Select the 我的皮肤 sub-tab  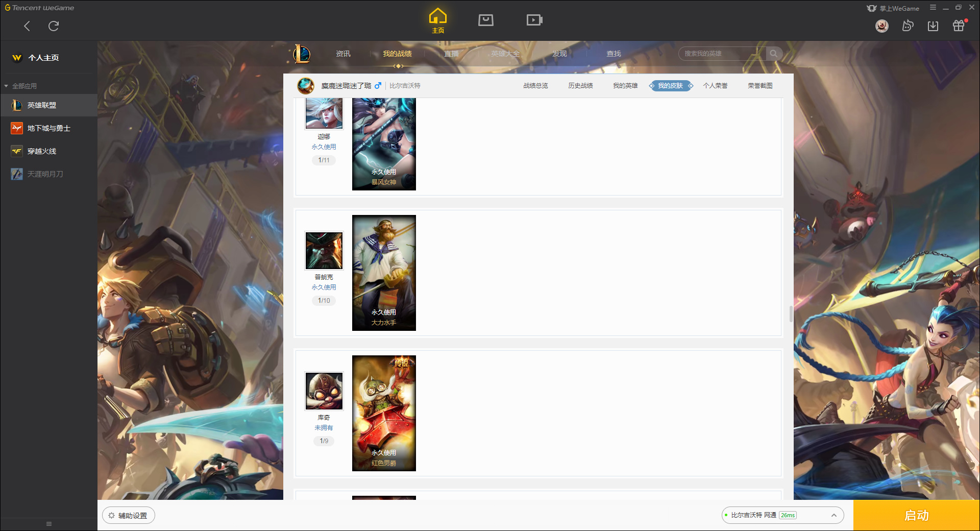click(x=671, y=86)
